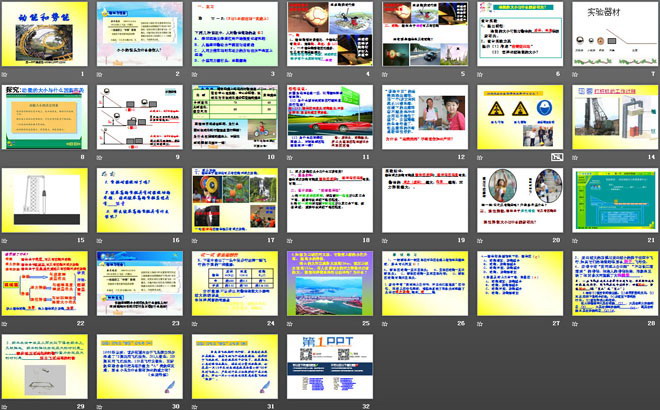Image resolution: width=660 pixels, height=410 pixels.
Task: Click the animation star icon under slide 27
Action: click(x=480, y=324)
